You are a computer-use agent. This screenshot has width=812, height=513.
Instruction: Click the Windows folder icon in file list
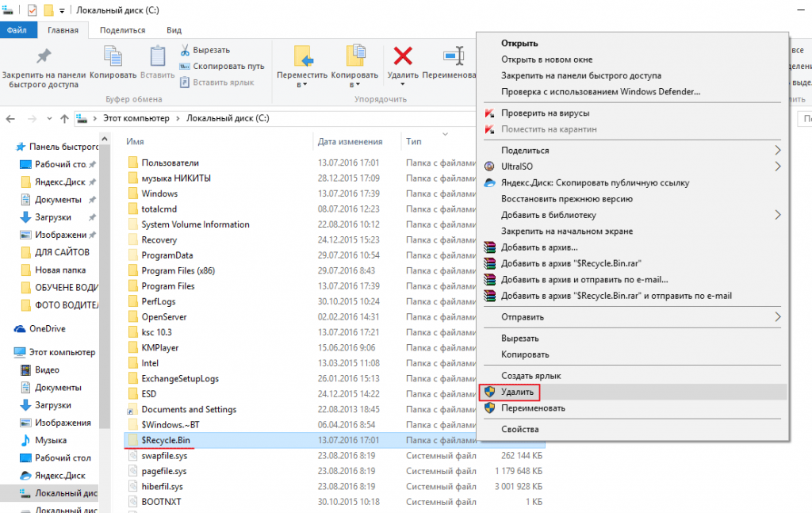coord(133,193)
